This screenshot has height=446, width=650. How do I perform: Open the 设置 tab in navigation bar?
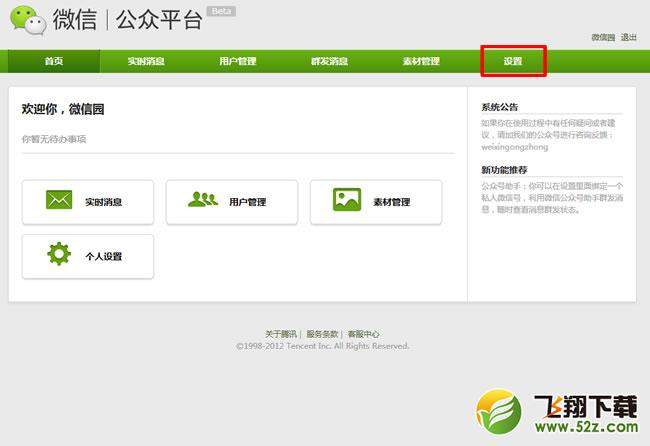[x=513, y=61]
